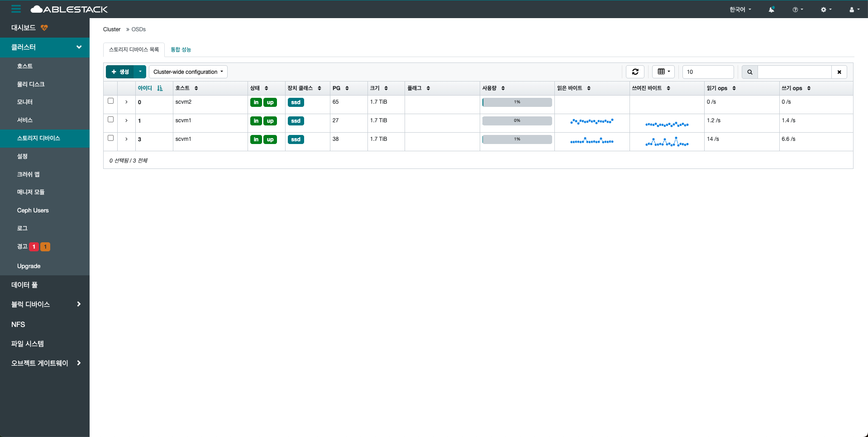Click the 생성 create button

120,72
